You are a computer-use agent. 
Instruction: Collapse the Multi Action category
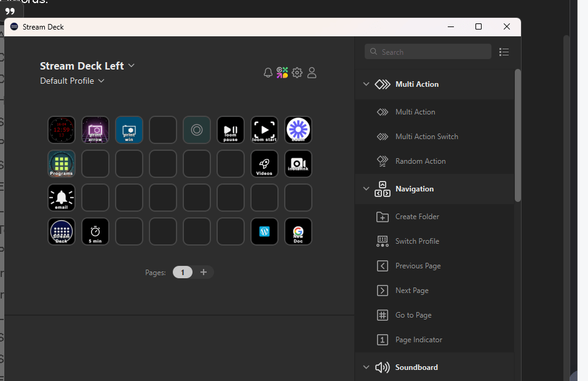coord(366,84)
